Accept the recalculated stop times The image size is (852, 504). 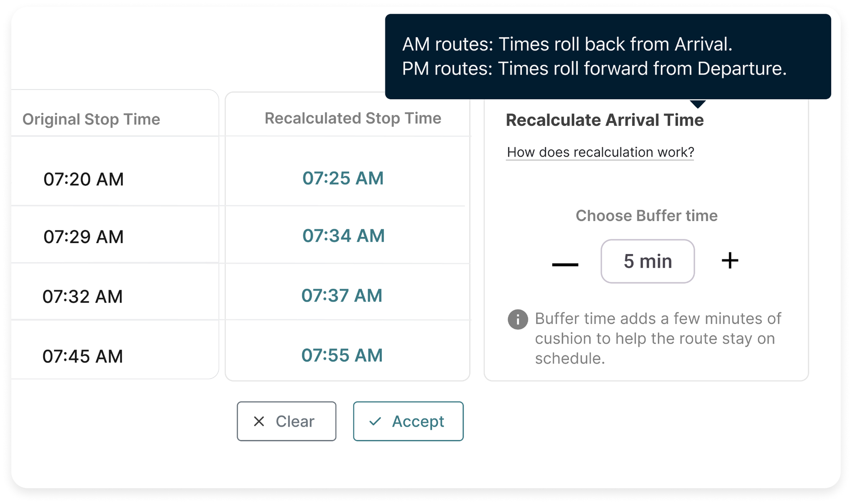coord(408,421)
